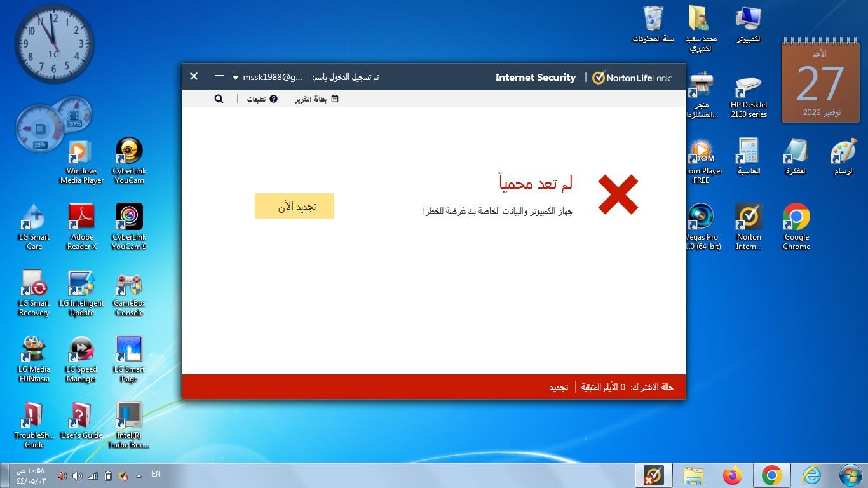The width and height of the screenshot is (868, 488).
Task: Click the taskbar clock and date
Action: [31, 475]
